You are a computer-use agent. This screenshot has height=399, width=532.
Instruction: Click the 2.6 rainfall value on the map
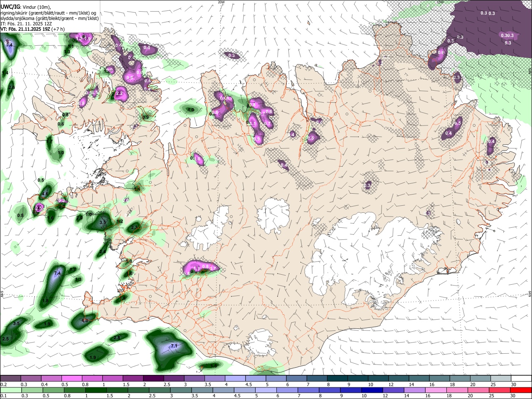click(12, 87)
